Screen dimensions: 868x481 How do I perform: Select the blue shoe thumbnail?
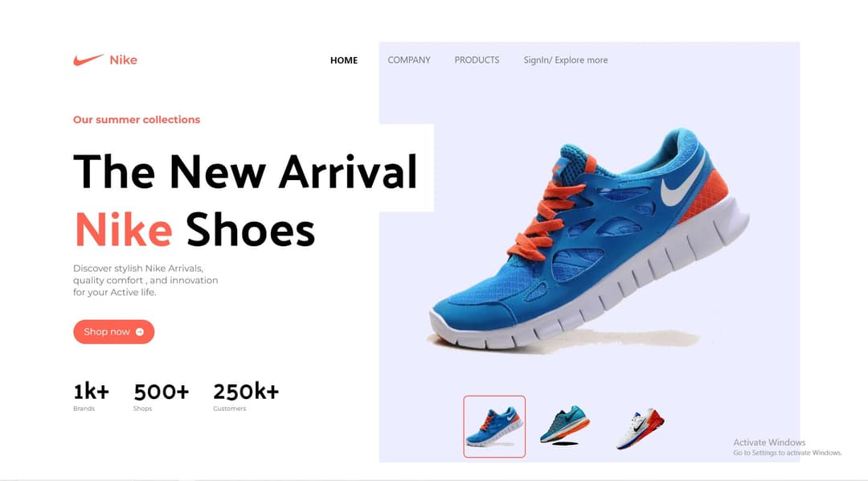point(494,426)
